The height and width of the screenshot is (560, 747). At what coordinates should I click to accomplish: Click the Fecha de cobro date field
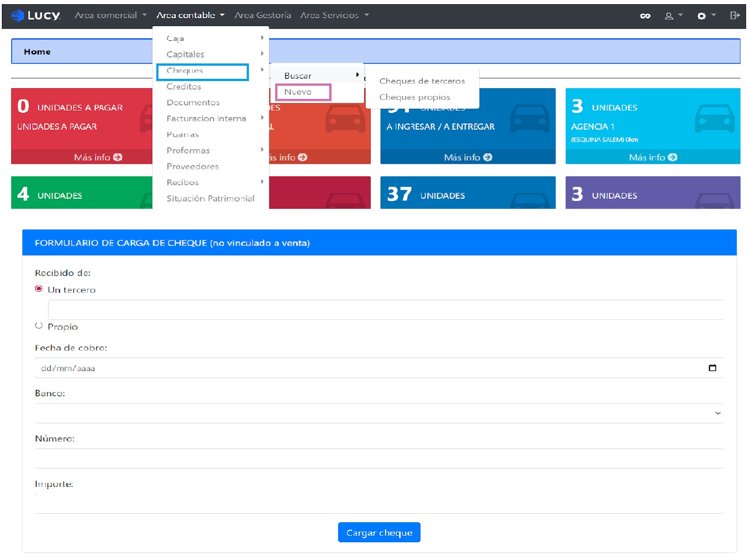point(379,368)
